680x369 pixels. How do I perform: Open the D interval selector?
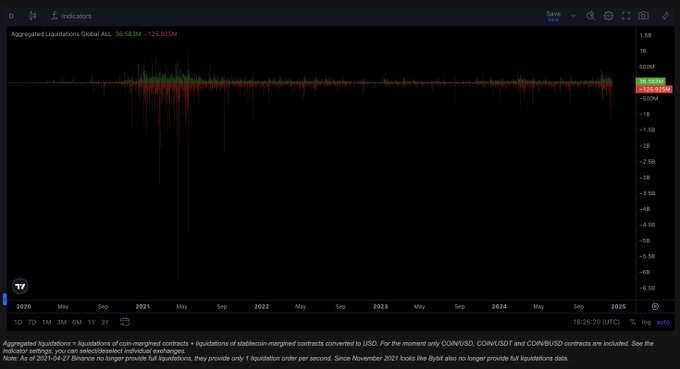coord(11,16)
